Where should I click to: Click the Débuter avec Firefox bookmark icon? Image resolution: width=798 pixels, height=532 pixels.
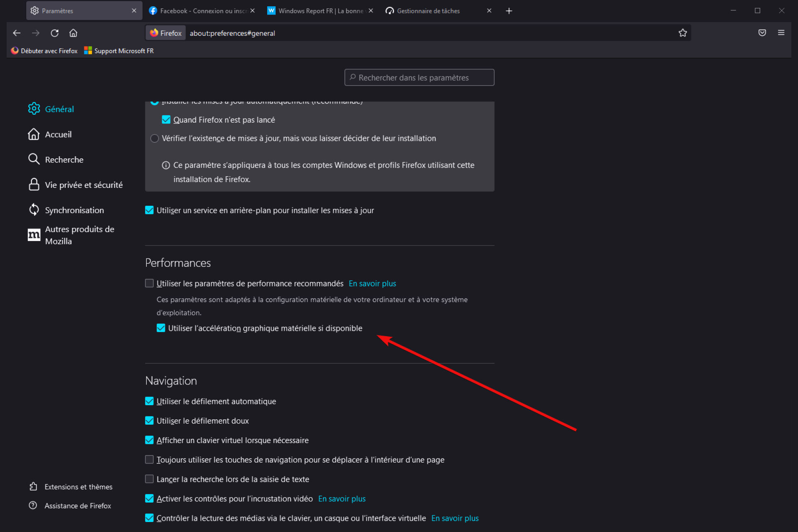(15, 51)
